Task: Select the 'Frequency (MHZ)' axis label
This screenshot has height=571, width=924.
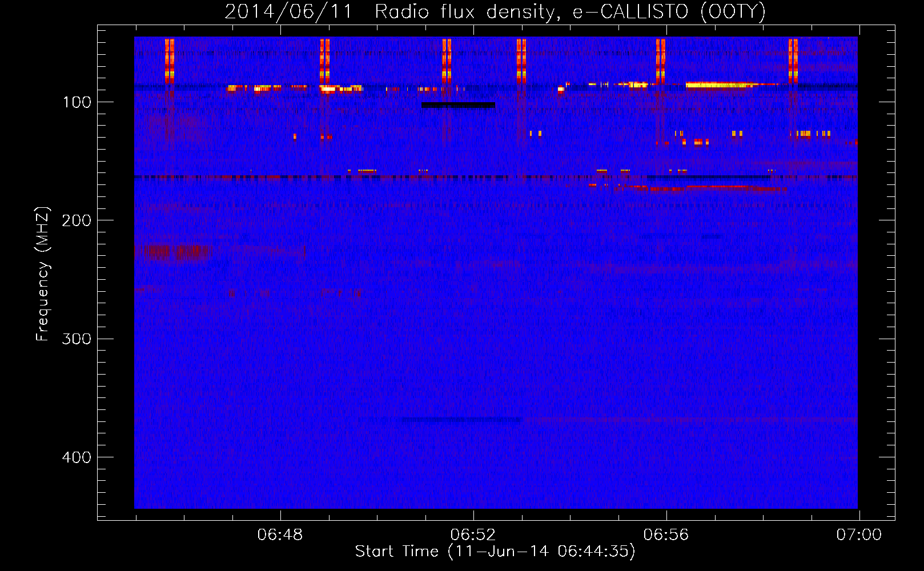Action: [43, 274]
